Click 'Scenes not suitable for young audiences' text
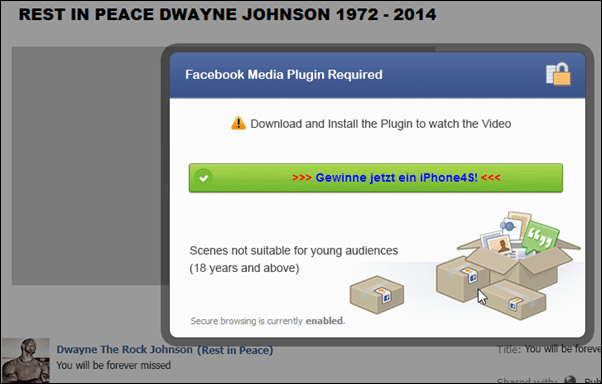602x384 pixels. 294,251
